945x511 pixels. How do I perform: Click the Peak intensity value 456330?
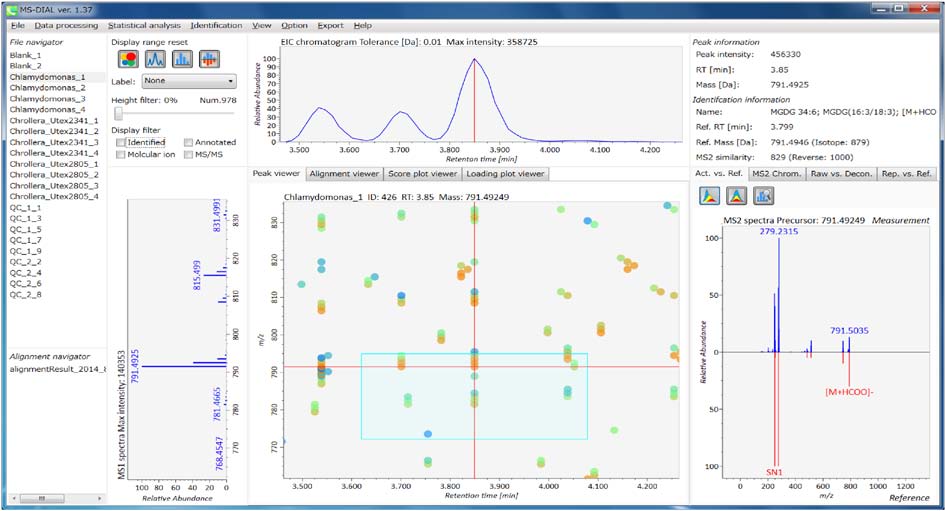click(x=785, y=54)
